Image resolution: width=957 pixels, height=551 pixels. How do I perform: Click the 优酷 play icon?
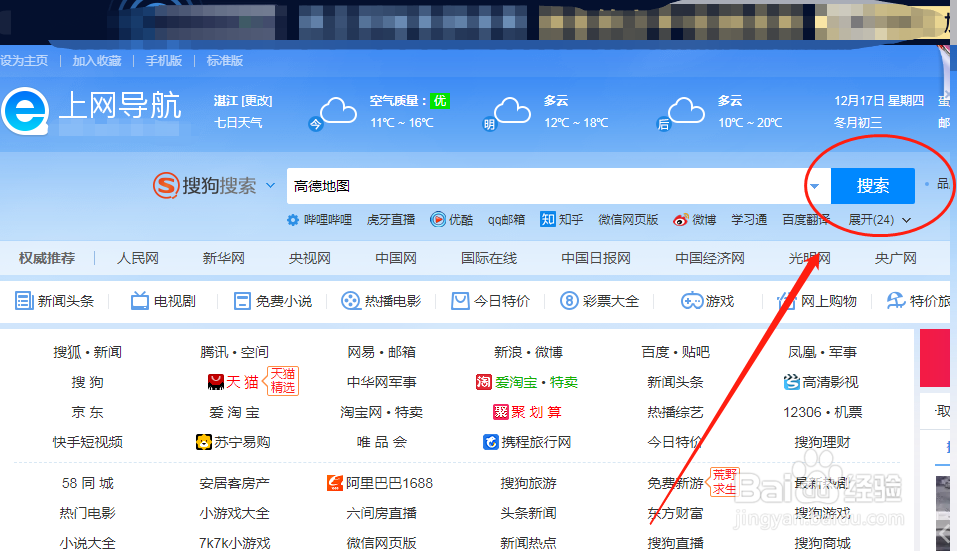(x=438, y=220)
